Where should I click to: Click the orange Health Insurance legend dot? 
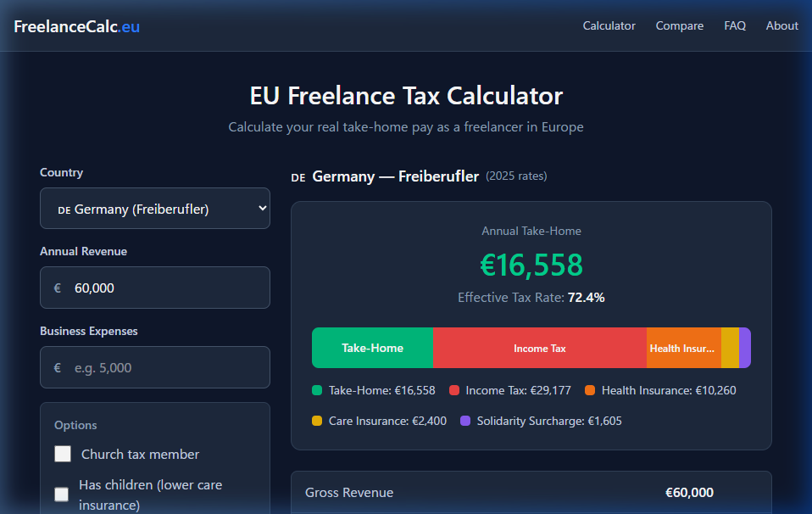tap(591, 390)
